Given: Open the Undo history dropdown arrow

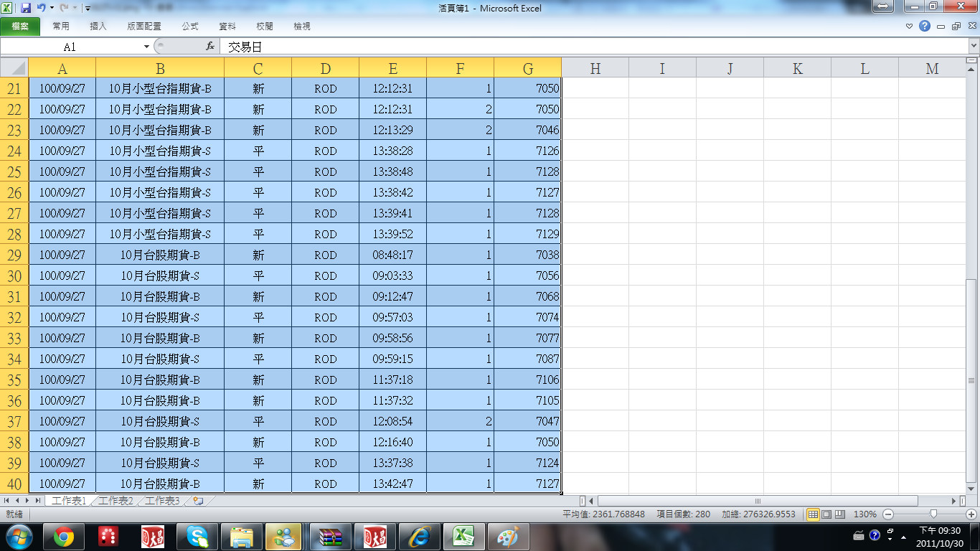Looking at the screenshot, I should (x=52, y=9).
